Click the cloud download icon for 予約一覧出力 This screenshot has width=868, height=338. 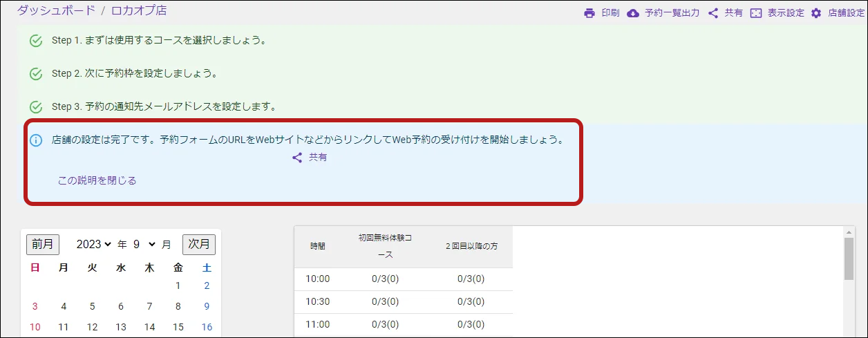coord(633,13)
